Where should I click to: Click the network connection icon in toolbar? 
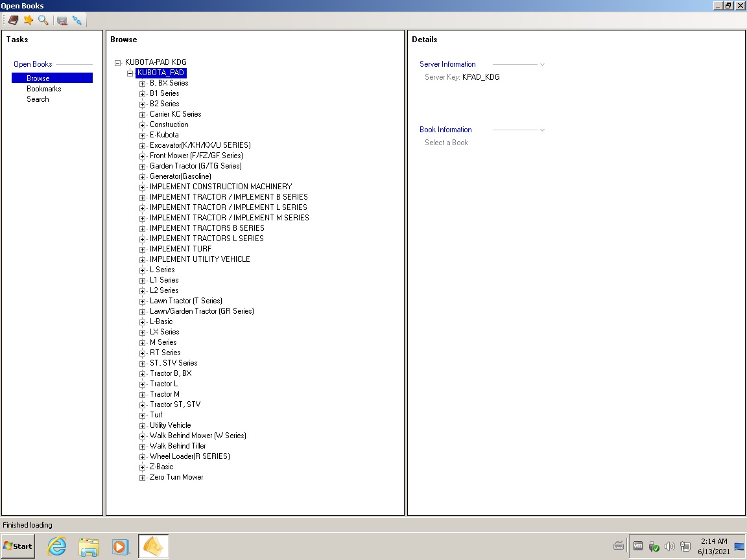point(77,20)
